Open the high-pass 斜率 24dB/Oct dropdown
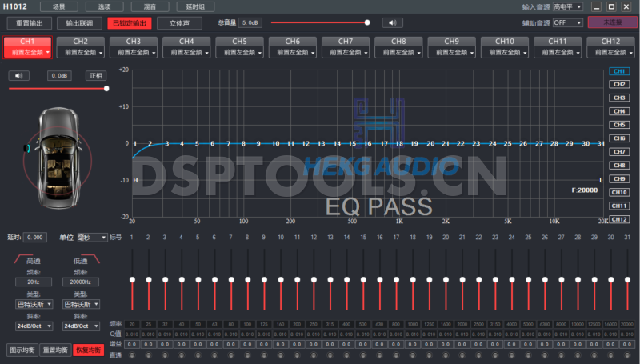Screen dimensions: 640x364 pyautogui.click(x=34, y=326)
